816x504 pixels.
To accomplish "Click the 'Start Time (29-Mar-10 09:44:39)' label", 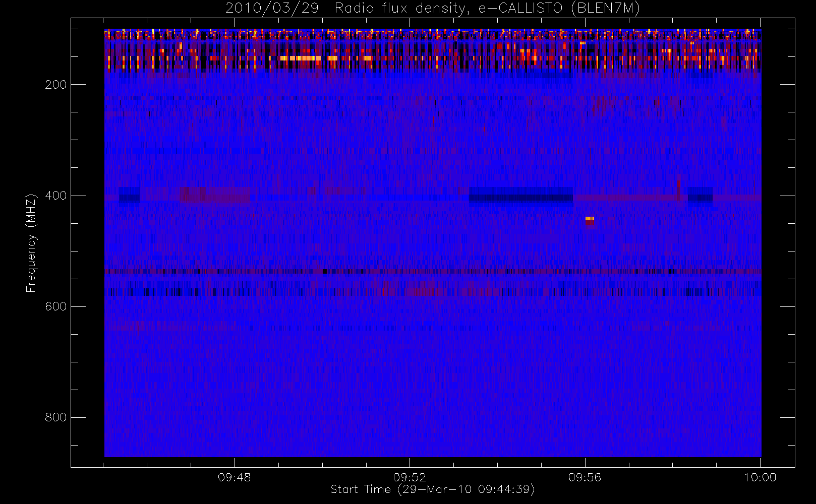I will (432, 489).
